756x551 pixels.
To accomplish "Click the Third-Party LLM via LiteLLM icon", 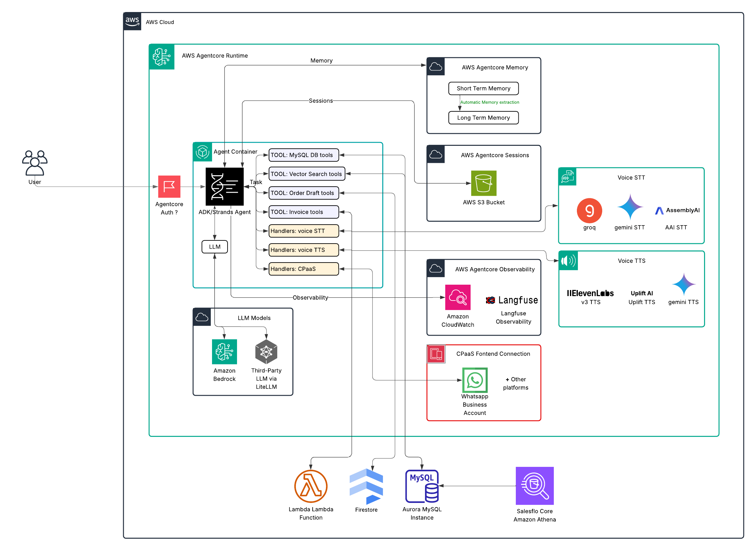I will [266, 351].
